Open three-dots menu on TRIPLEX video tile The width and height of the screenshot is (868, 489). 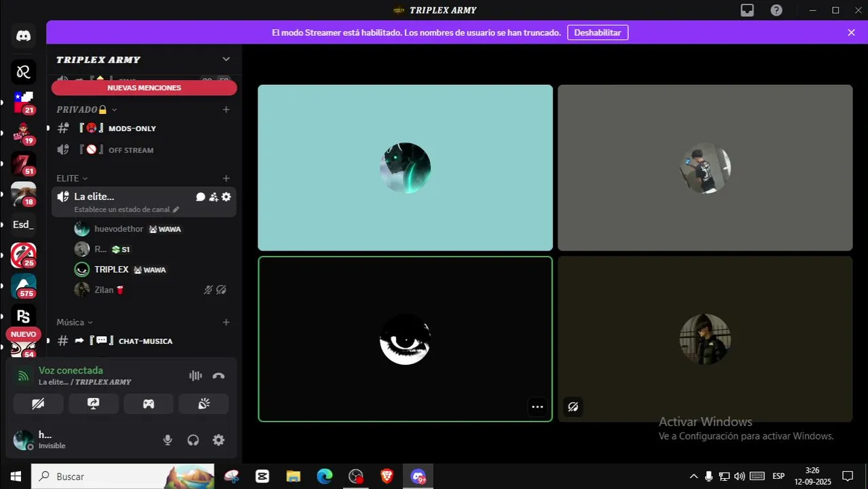tap(537, 407)
